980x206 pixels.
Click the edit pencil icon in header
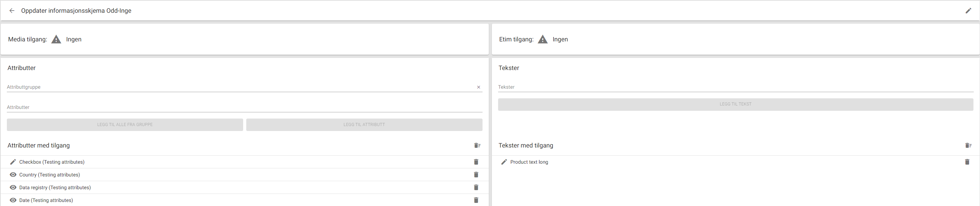click(x=968, y=11)
